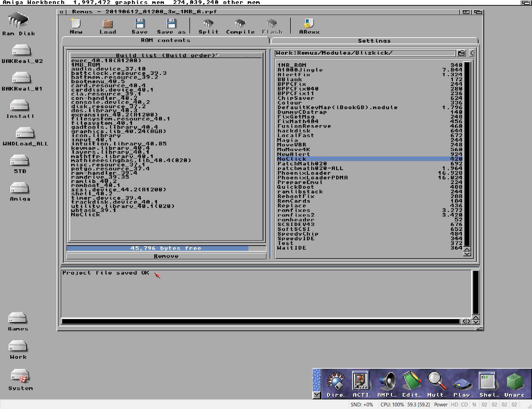Screen dimensions: 532x409
Task: Select the NoClick module in file list
Action: pos(370,159)
